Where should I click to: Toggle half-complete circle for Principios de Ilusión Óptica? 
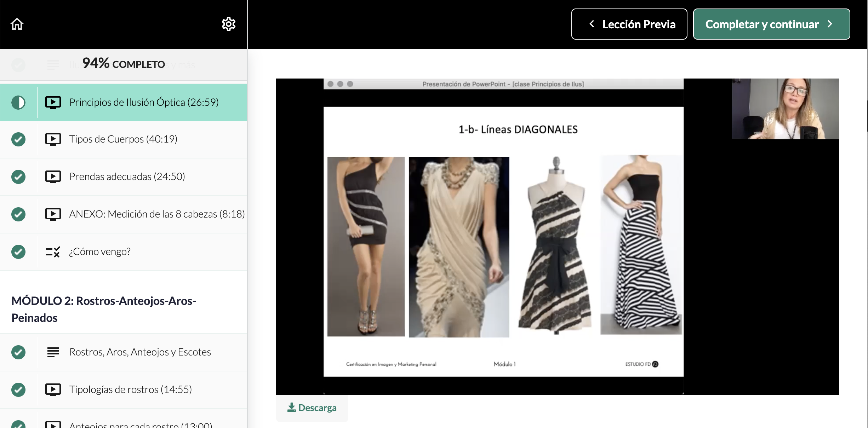[x=18, y=103]
